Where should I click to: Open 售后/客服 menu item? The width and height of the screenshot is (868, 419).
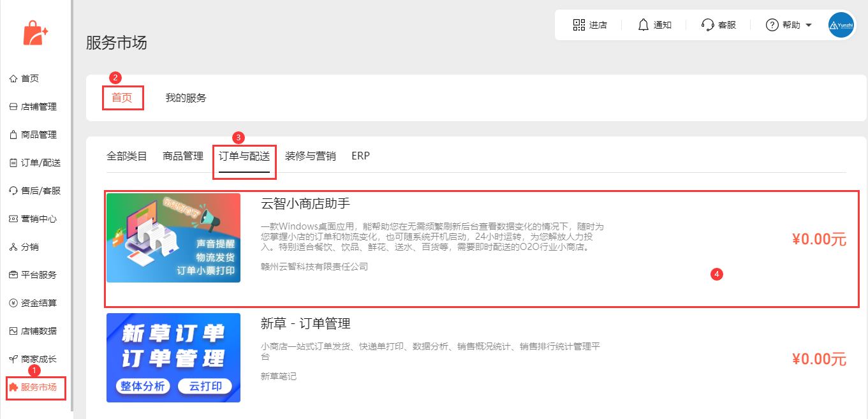tap(41, 191)
